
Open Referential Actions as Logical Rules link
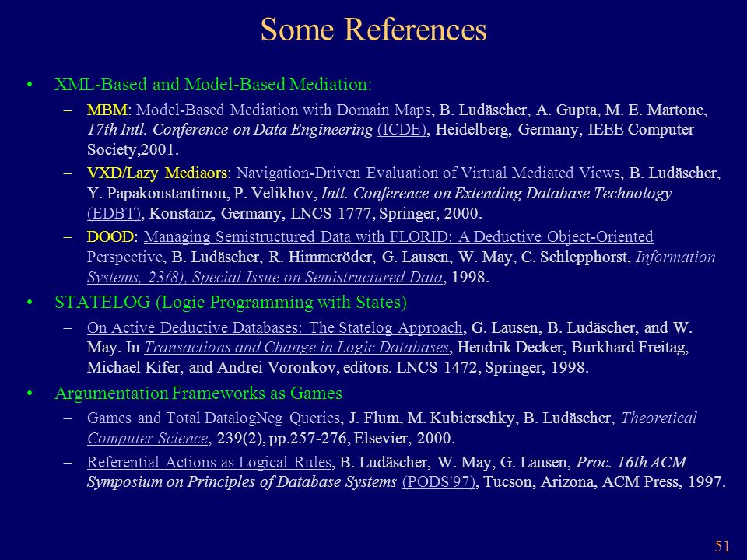point(209,462)
